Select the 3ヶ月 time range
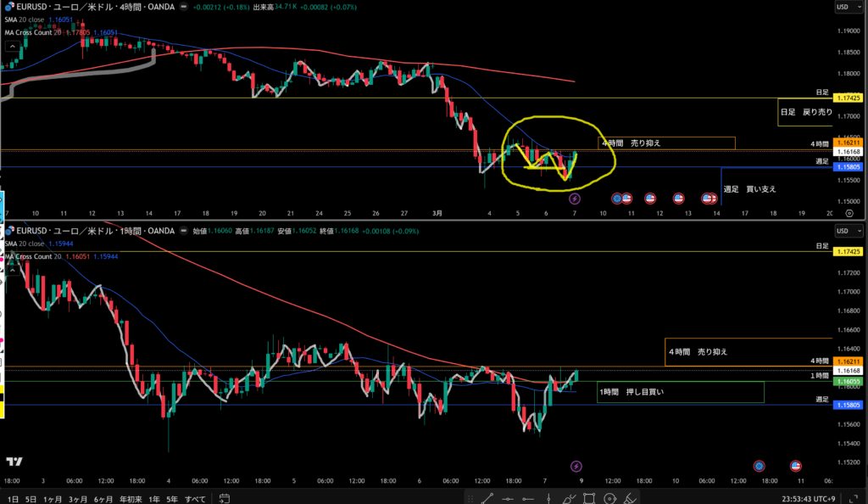 [x=76, y=498]
